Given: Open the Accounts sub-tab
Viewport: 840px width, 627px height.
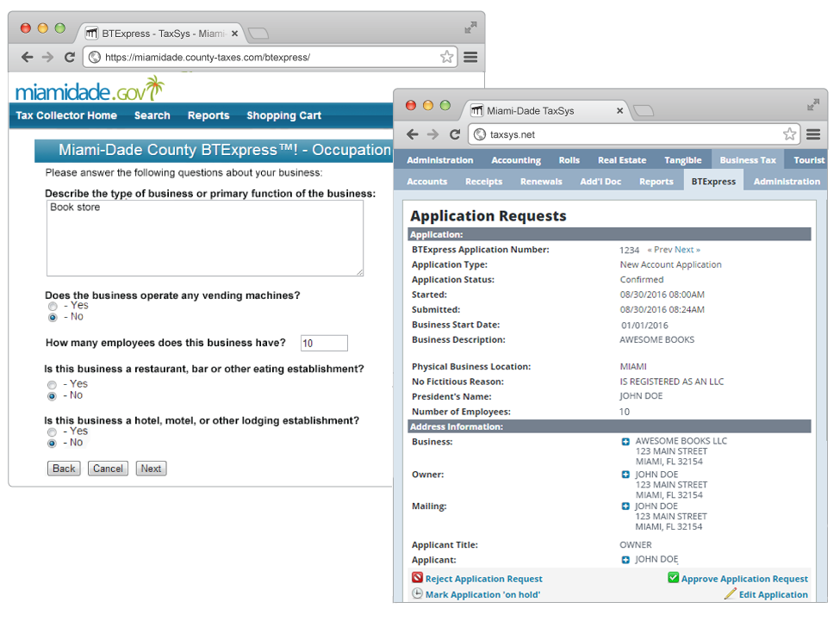Looking at the screenshot, I should (x=427, y=182).
